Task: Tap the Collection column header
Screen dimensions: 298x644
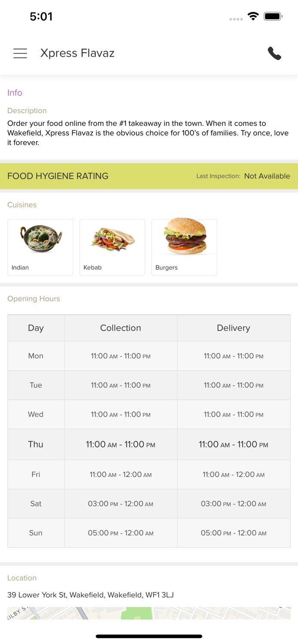Action: [x=120, y=328]
